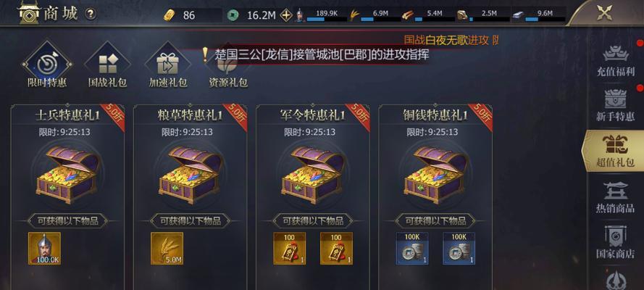Open the 国家商店 sidebar tab
The image size is (644, 290).
click(x=615, y=242)
